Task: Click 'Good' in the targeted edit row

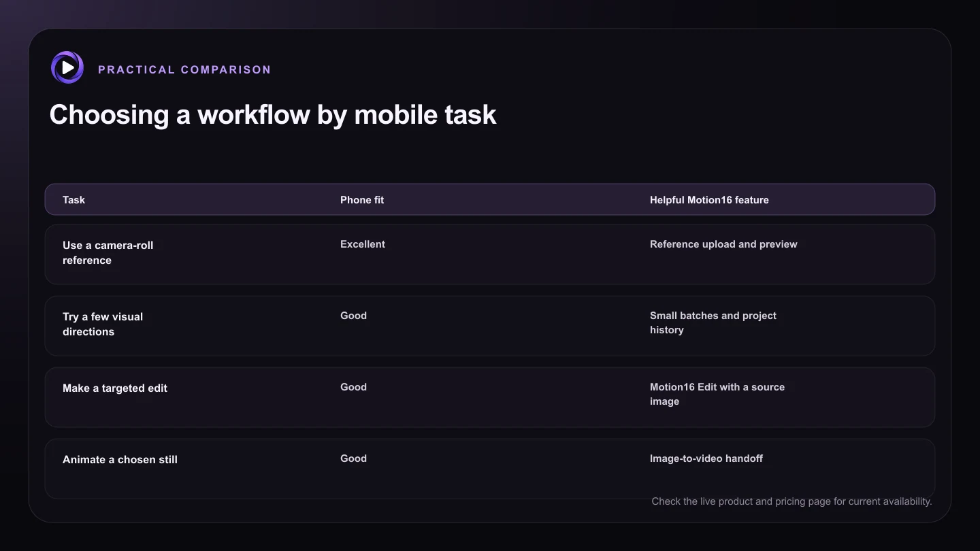Action: (353, 387)
